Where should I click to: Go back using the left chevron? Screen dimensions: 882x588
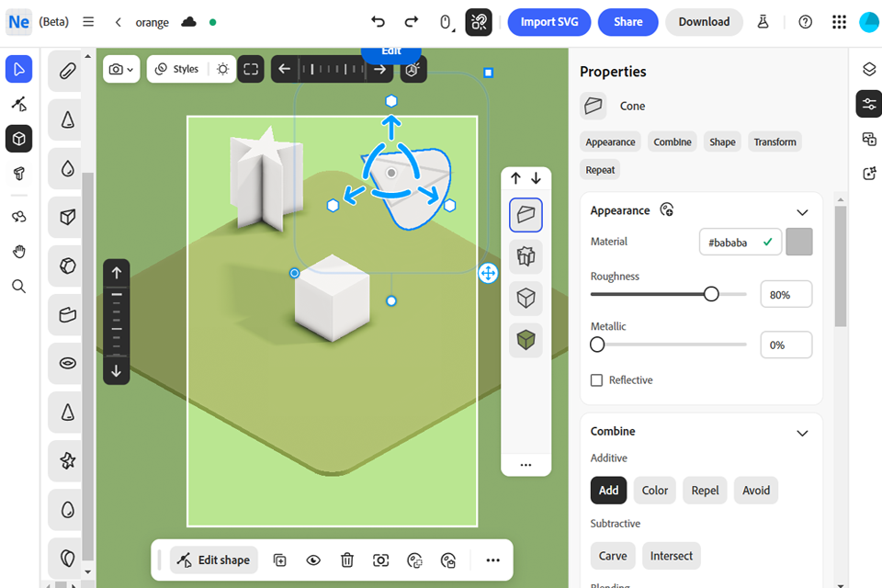[119, 22]
